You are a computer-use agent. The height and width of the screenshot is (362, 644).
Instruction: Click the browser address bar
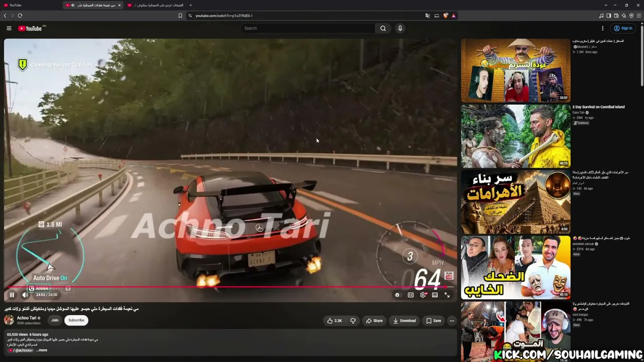pos(307,16)
